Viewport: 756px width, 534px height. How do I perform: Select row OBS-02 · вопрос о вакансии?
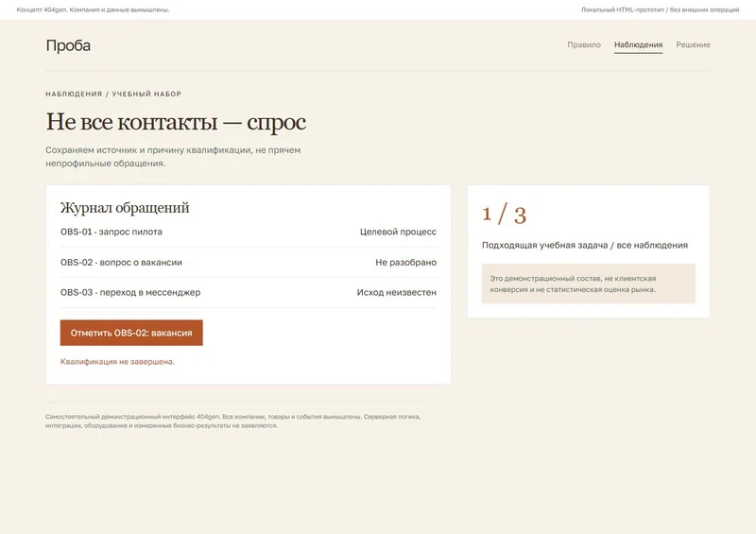tap(249, 263)
